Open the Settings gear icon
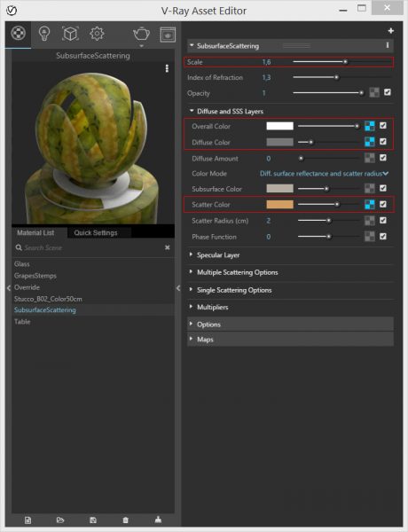The height and width of the screenshot is (532, 408). 97,34
